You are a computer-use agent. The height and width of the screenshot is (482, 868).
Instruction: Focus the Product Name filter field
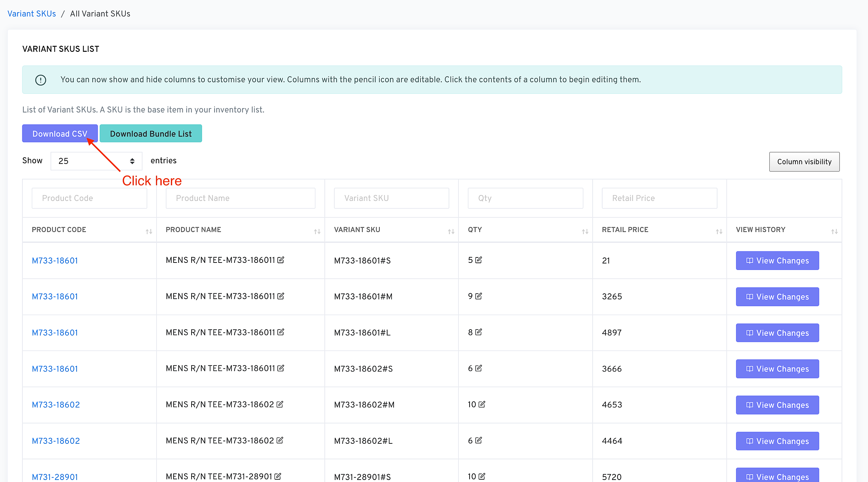240,198
